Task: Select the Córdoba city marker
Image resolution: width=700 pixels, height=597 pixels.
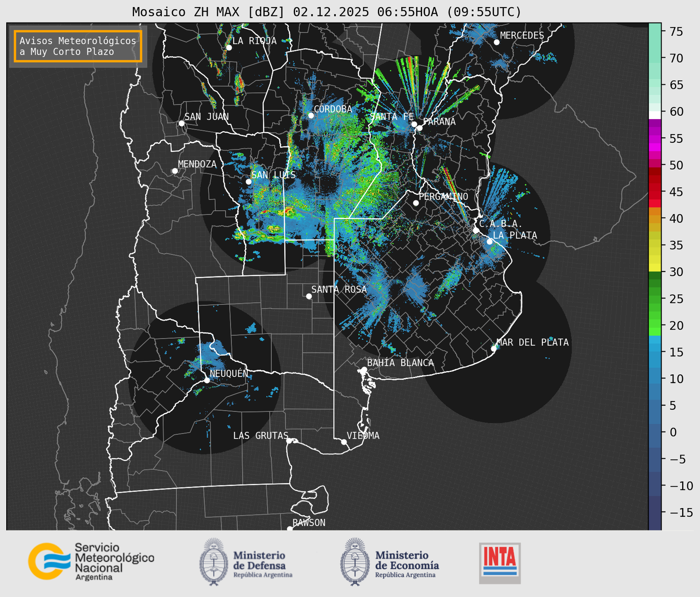Action: tap(311, 115)
